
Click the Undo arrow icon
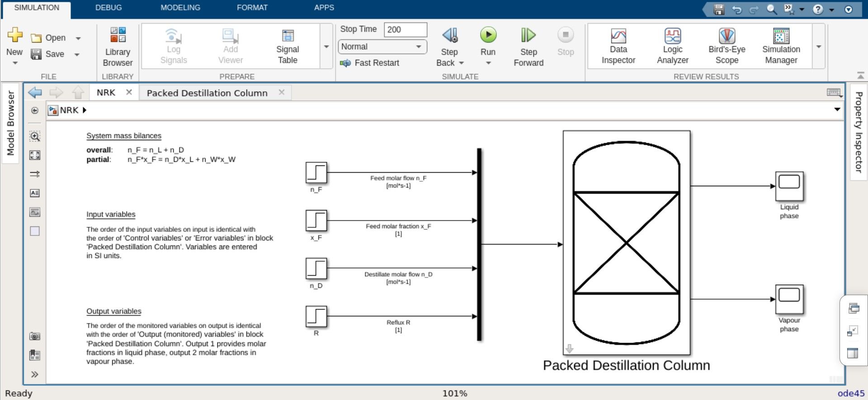[x=737, y=9]
